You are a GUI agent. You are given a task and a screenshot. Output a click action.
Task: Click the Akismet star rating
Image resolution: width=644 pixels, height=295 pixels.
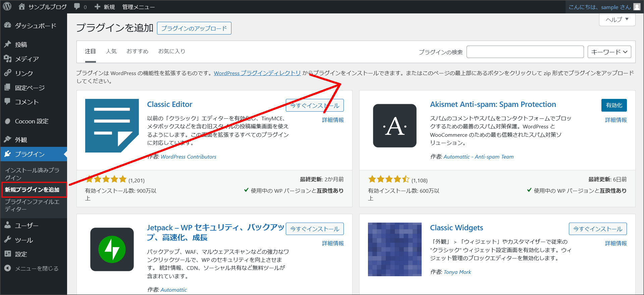click(389, 179)
